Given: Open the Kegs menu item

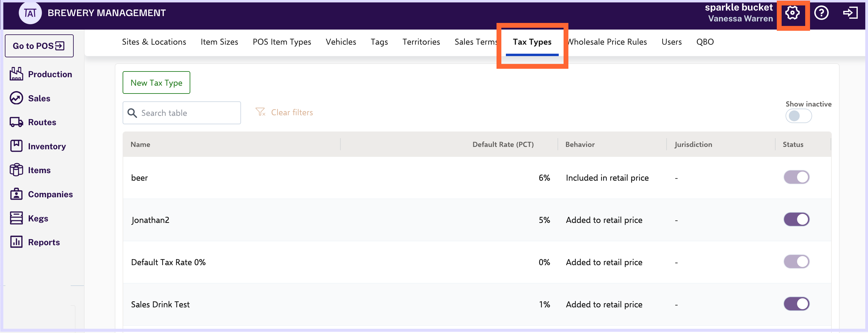Looking at the screenshot, I should (38, 218).
